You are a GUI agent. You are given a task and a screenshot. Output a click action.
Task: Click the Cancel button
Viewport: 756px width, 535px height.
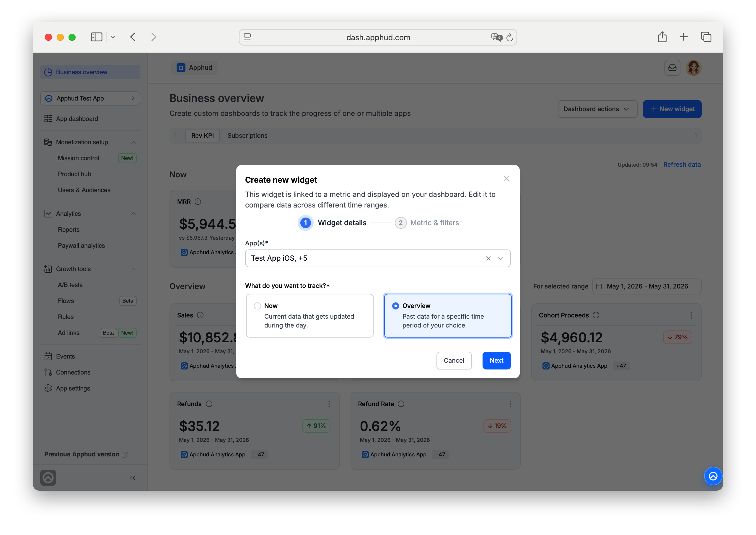(x=454, y=360)
